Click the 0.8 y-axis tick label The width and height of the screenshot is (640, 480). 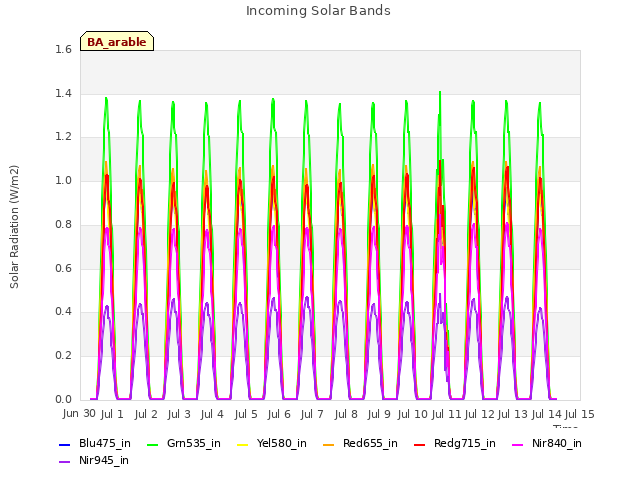click(x=63, y=224)
